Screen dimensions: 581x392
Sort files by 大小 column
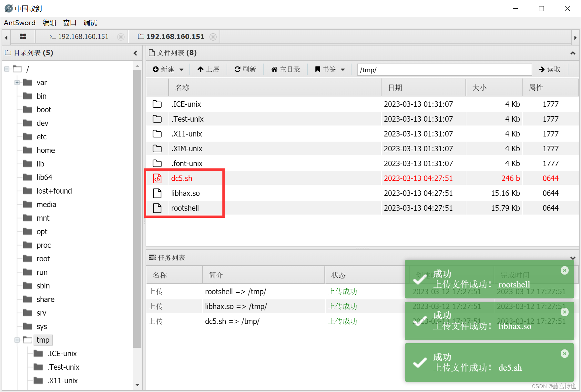click(494, 88)
